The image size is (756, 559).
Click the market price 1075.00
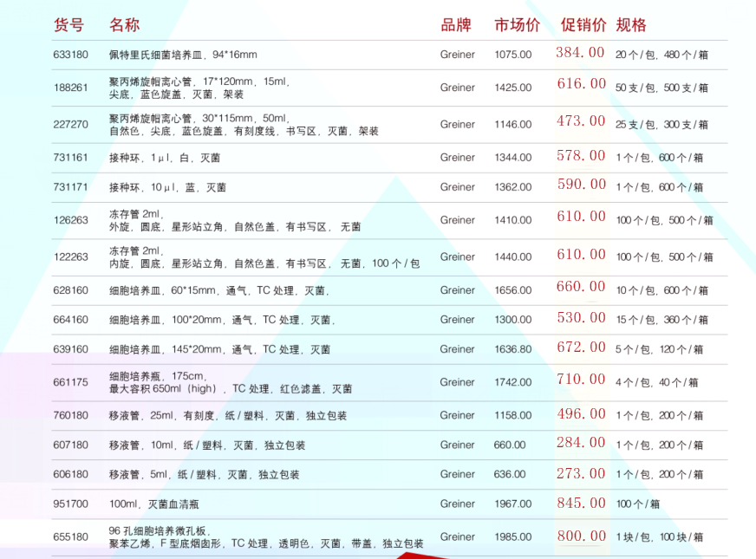click(515, 54)
